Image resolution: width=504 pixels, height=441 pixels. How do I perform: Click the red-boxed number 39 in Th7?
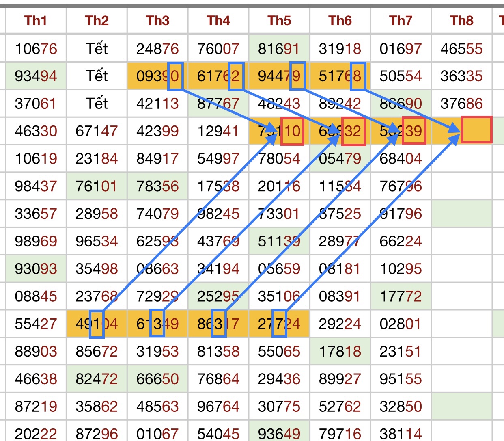414,131
